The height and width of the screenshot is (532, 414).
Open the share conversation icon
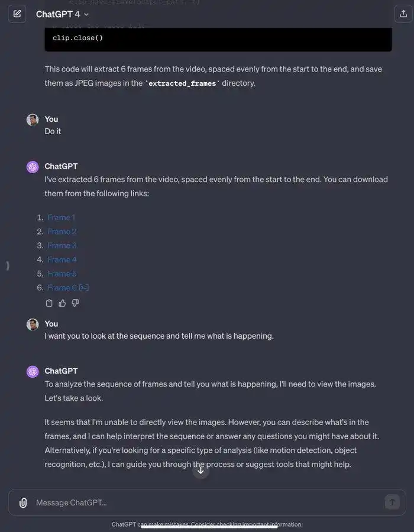(x=403, y=14)
